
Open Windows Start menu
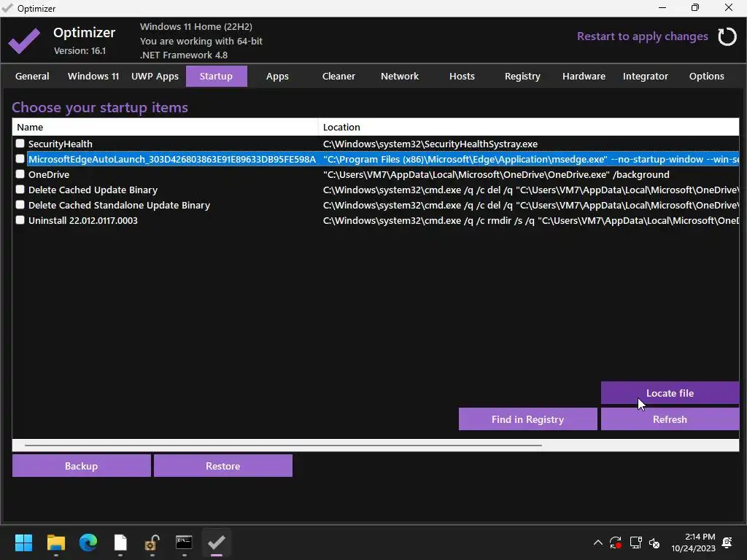pos(23,542)
